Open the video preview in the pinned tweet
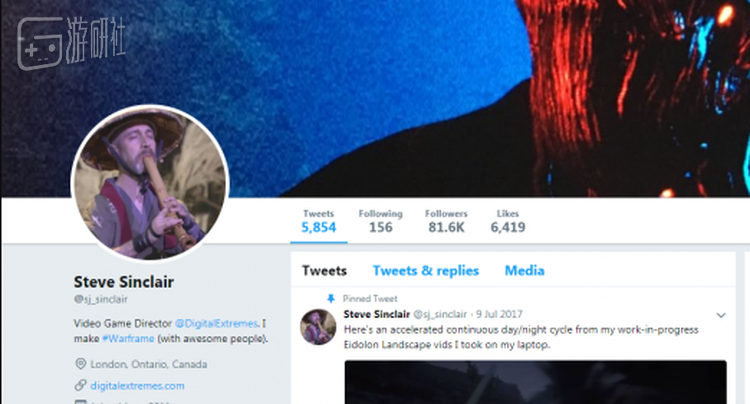This screenshot has width=750, height=404. [535, 382]
